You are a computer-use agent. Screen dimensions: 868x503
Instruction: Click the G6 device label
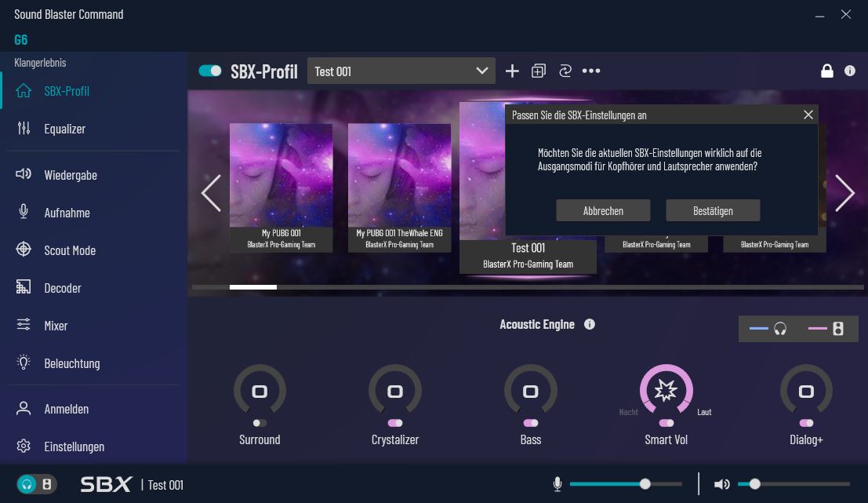click(20, 39)
